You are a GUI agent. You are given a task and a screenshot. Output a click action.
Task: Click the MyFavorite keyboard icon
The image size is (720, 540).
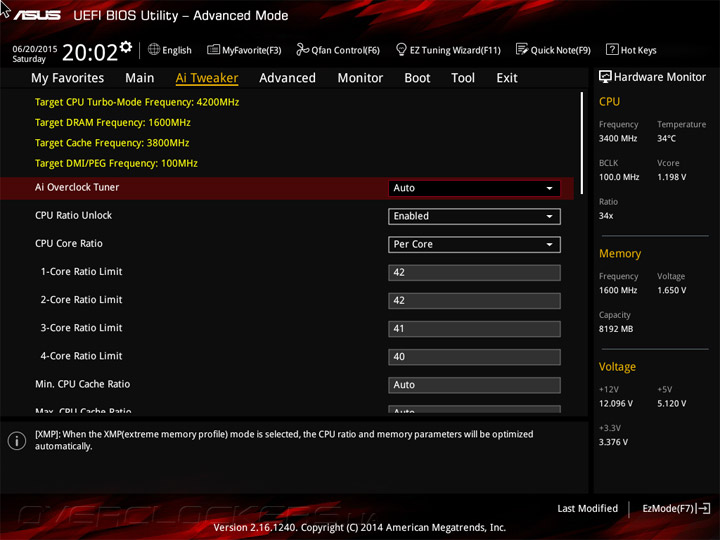point(213,49)
